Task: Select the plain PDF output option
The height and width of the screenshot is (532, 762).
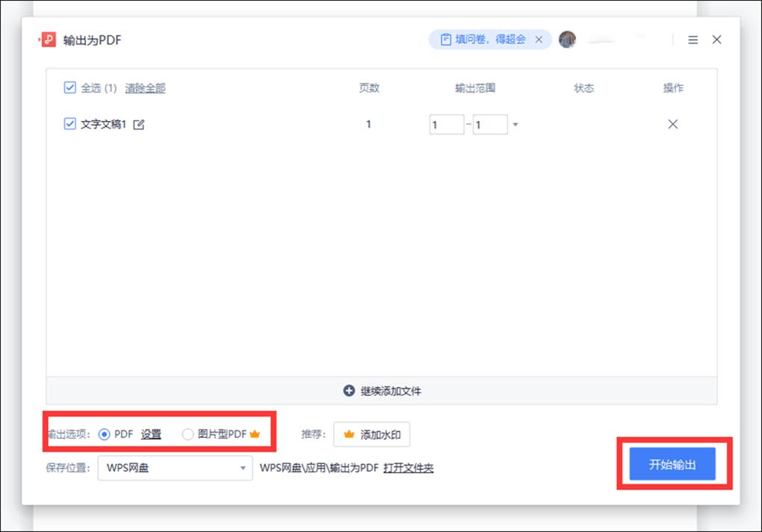Action: [105, 434]
